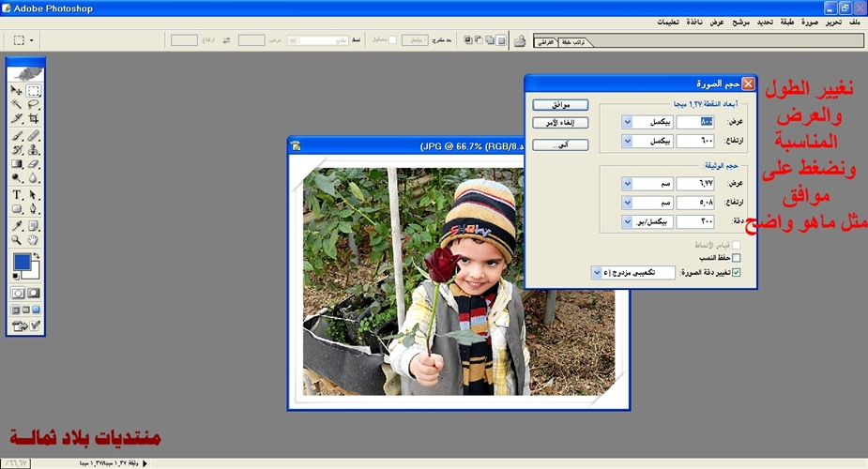The image size is (868, 469).
Task: Select the Rectangular Marquee tool in the toolbox
Action: [x=33, y=90]
